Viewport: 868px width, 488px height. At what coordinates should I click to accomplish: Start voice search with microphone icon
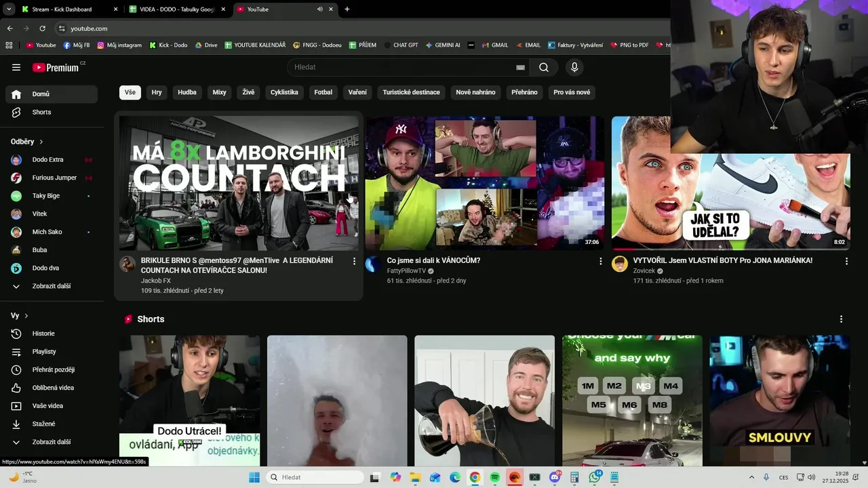tap(574, 67)
